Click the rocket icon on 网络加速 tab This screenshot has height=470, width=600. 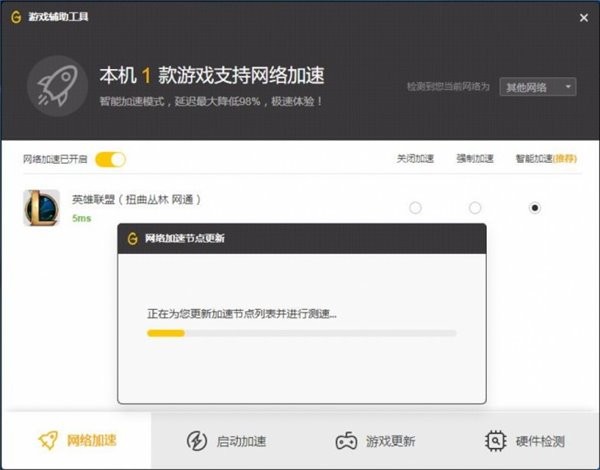46,441
